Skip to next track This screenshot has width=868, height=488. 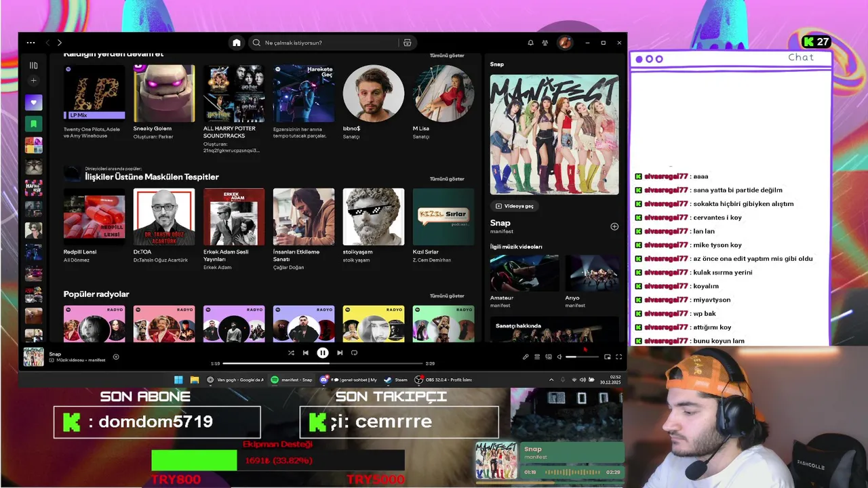pyautogui.click(x=340, y=352)
